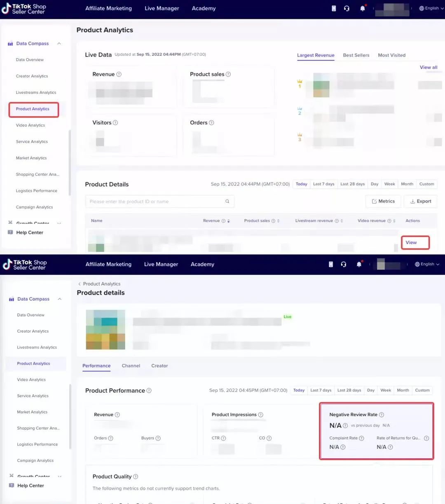The width and height of the screenshot is (445, 504).
Task: Choose Custom date range in Product Details
Action: pyautogui.click(x=426, y=184)
